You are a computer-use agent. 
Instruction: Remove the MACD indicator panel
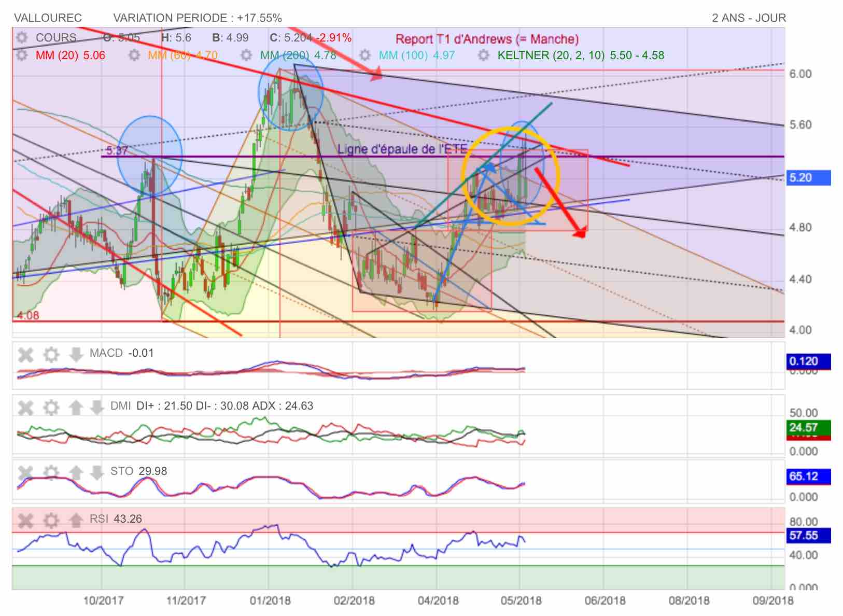point(25,355)
